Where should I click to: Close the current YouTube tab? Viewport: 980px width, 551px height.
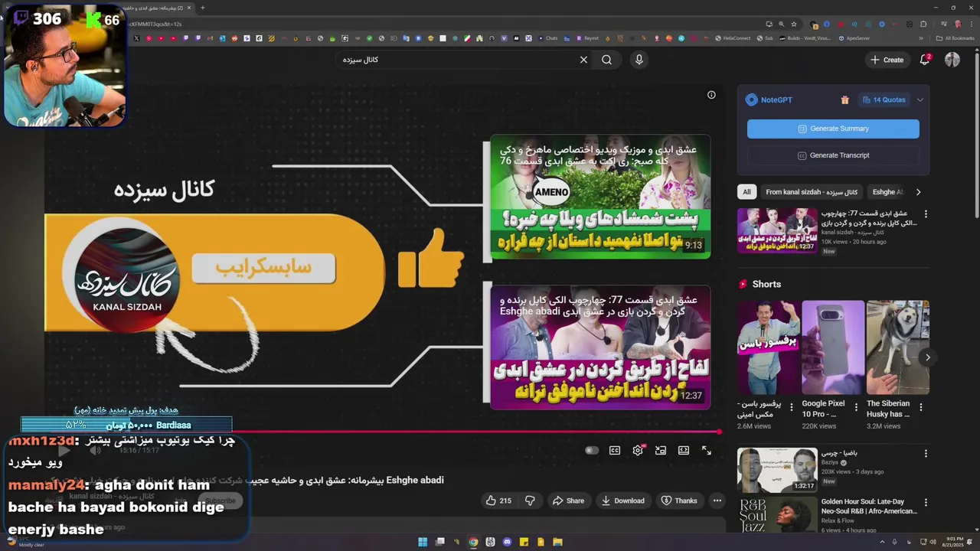point(189,8)
